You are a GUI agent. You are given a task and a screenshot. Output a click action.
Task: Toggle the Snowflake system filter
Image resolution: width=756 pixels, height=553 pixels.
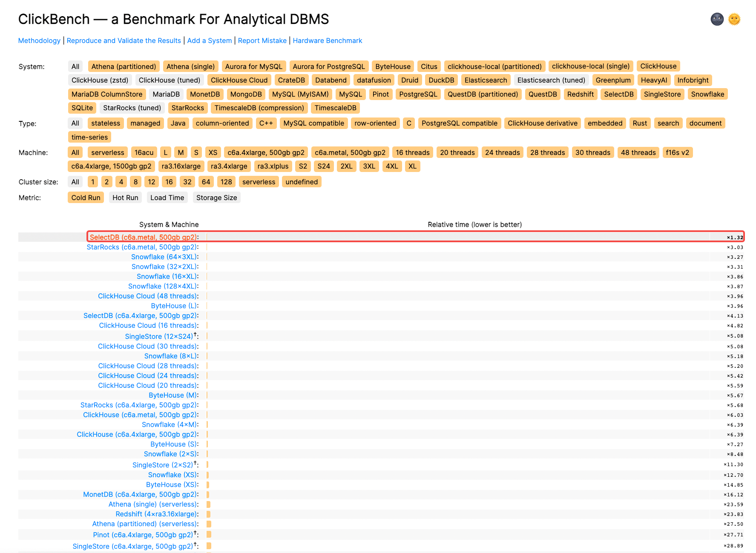tap(707, 94)
